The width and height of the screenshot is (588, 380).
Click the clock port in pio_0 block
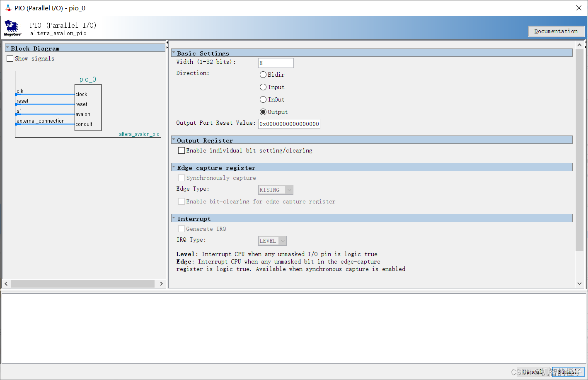tap(81, 94)
